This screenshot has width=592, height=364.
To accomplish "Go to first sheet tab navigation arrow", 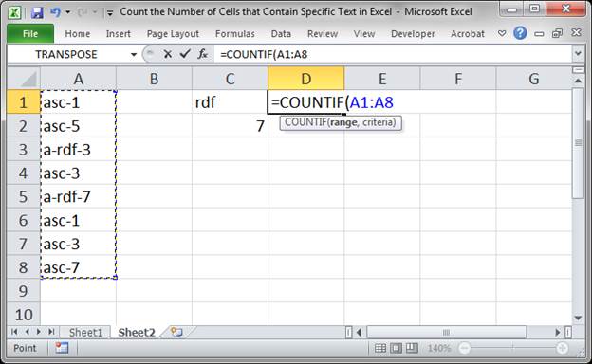I will click(14, 332).
